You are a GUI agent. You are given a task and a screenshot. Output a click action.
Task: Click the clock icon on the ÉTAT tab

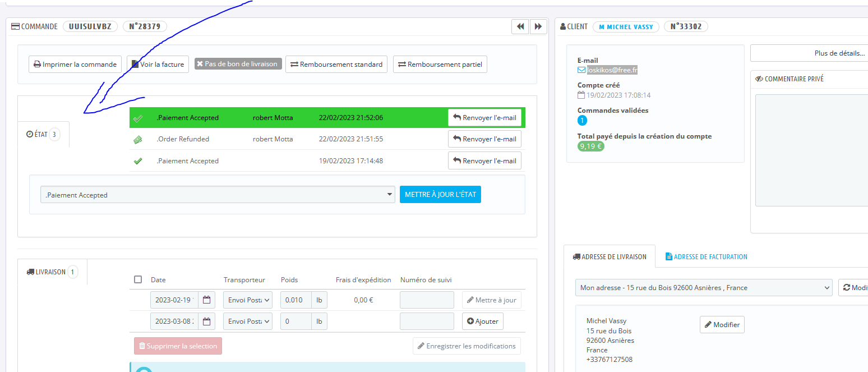[x=30, y=135]
